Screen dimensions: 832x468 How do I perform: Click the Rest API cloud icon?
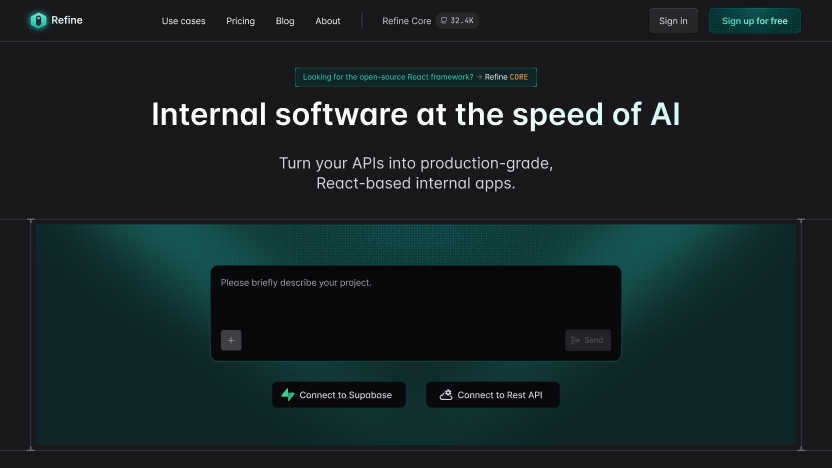(x=446, y=395)
